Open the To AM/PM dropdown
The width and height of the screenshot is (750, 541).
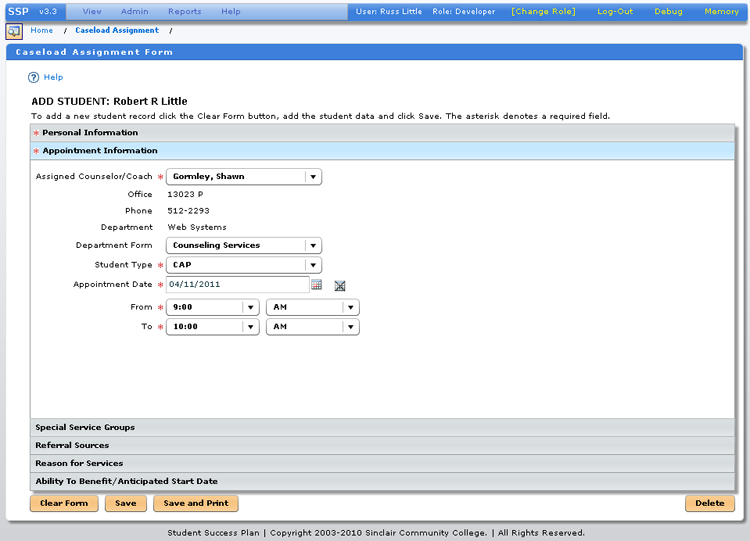(x=350, y=327)
